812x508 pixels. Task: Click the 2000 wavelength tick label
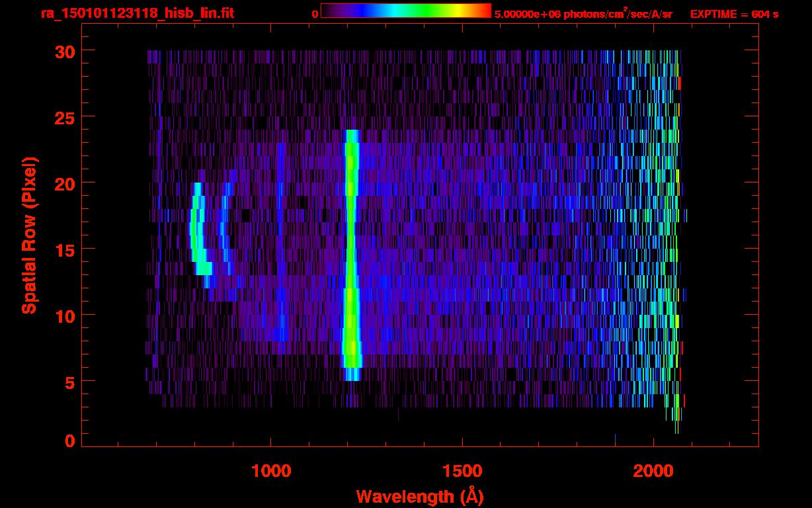click(653, 471)
